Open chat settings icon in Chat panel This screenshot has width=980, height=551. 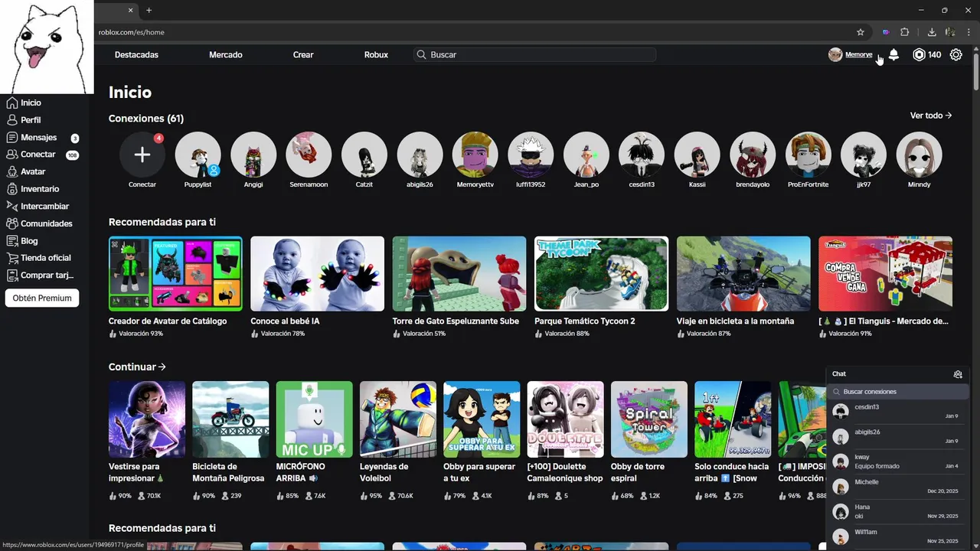958,374
